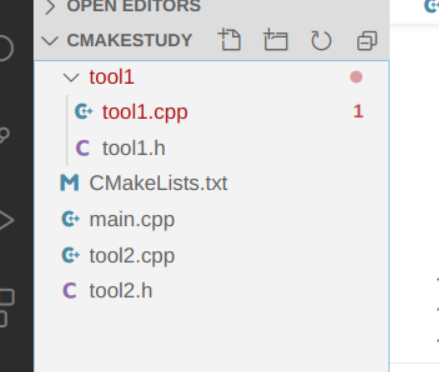
Task: Click the M icon beside CMakeLists.txt
Action: (x=70, y=183)
